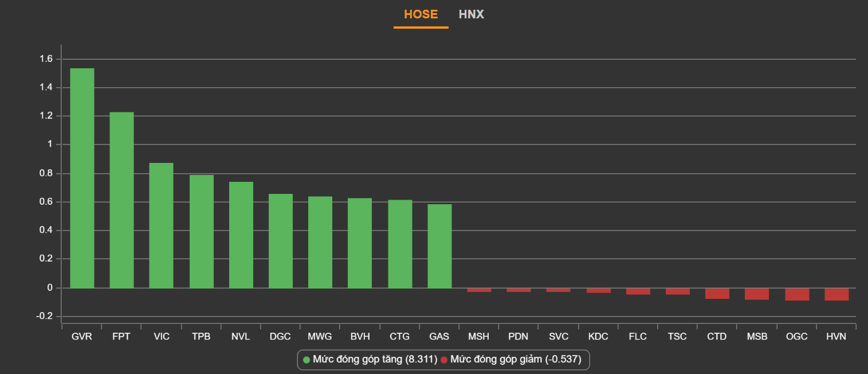Toggle the red 'Mức đóng góp giảm' legend
Viewport: 868px width, 374px height.
point(516,360)
